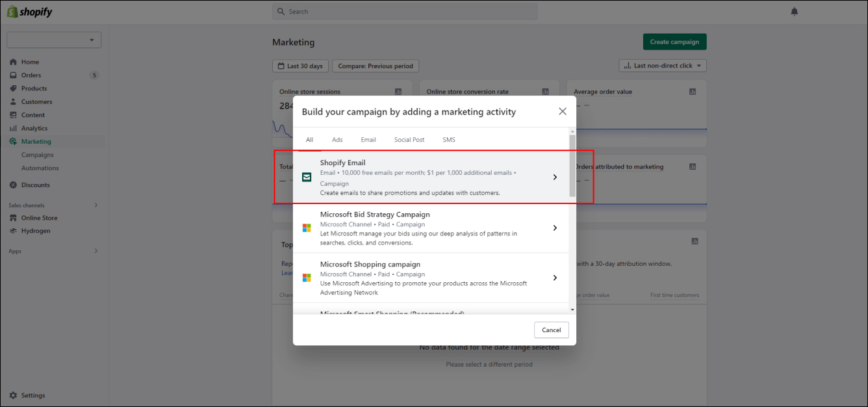868x407 pixels.
Task: Click the Discounts icon in sidebar
Action: pos(13,185)
